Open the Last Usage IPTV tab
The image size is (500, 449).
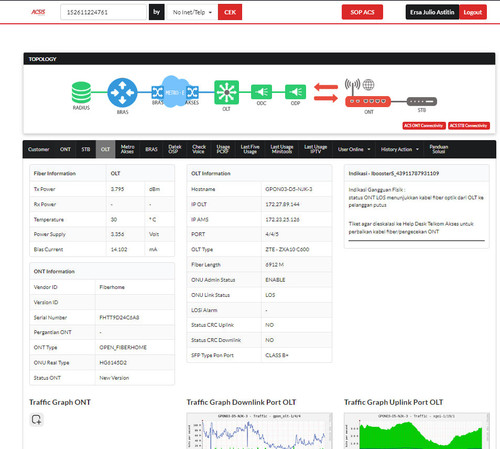pos(315,149)
